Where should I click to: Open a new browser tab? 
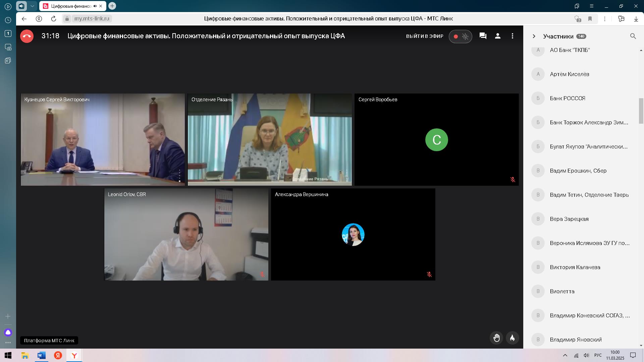click(112, 6)
